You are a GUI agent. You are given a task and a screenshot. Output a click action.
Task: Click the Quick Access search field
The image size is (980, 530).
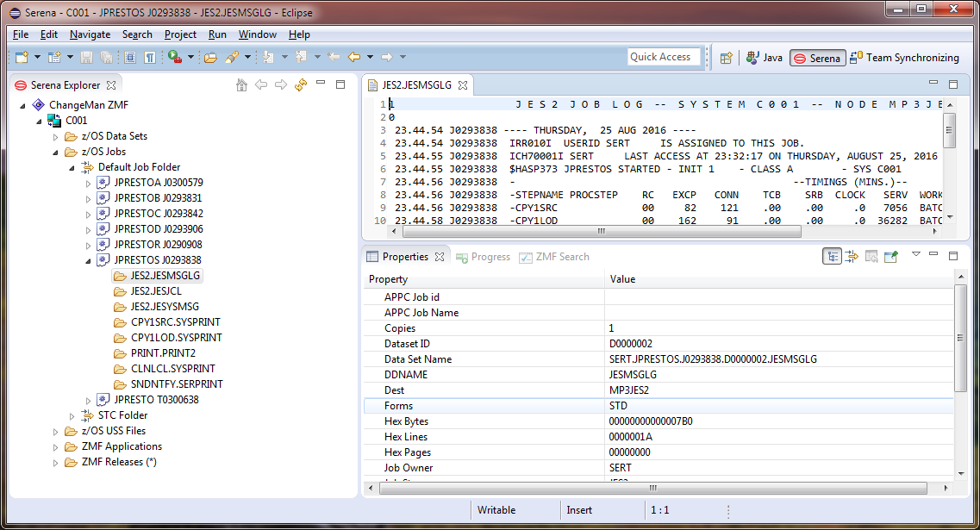(x=664, y=57)
